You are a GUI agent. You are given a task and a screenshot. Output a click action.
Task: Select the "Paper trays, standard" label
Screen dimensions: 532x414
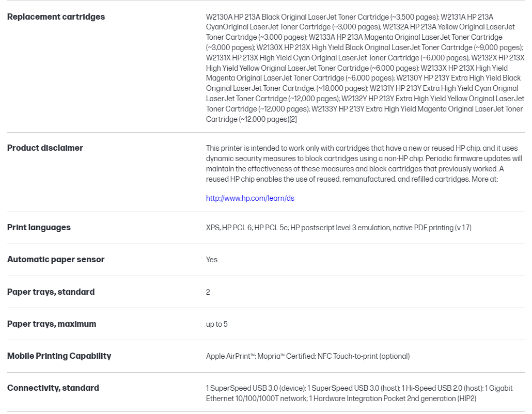click(x=51, y=292)
